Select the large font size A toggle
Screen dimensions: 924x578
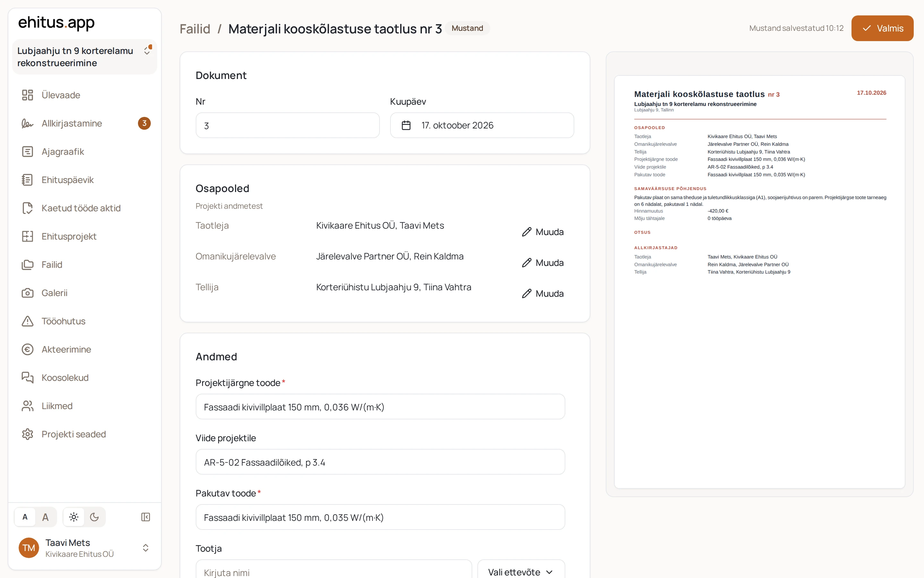(x=46, y=517)
